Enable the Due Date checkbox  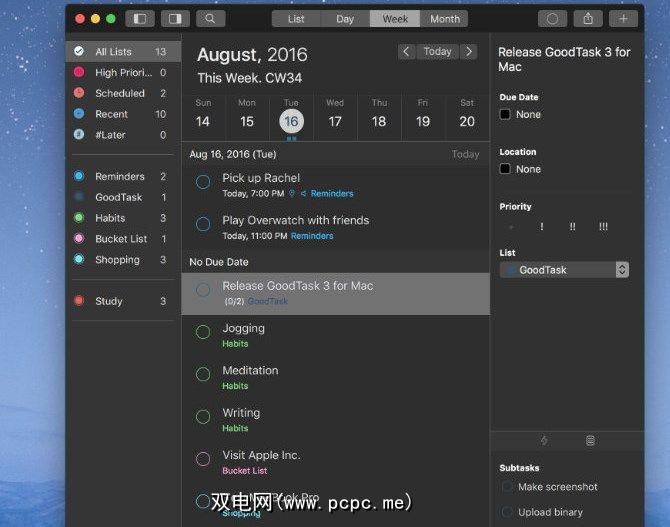(506, 115)
